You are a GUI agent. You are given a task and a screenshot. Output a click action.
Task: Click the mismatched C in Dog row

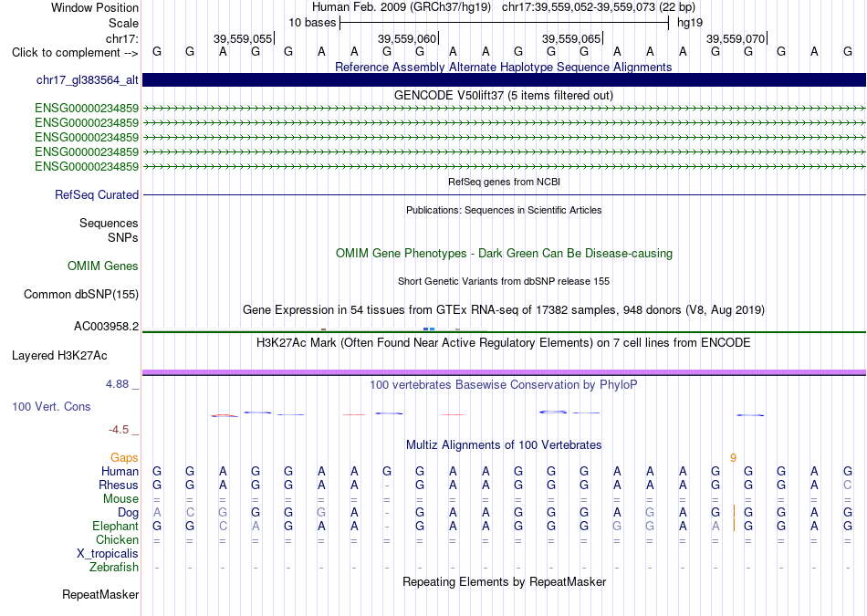pyautogui.click(x=190, y=513)
